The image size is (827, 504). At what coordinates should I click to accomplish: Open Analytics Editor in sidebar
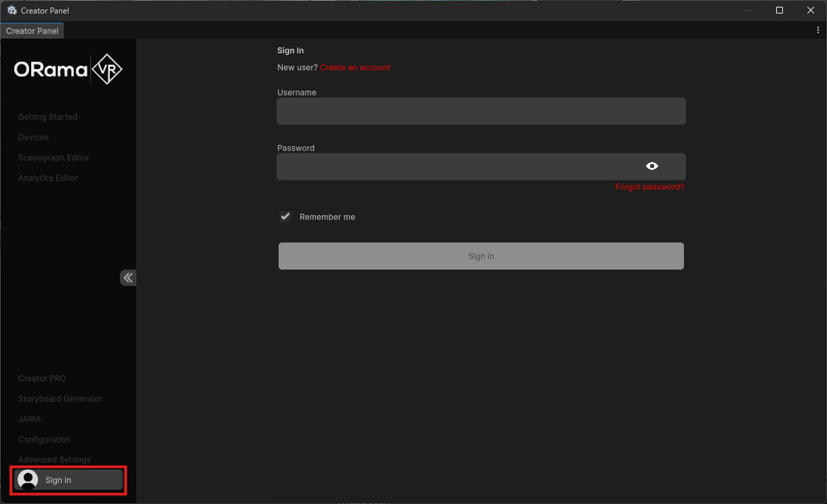(x=48, y=178)
